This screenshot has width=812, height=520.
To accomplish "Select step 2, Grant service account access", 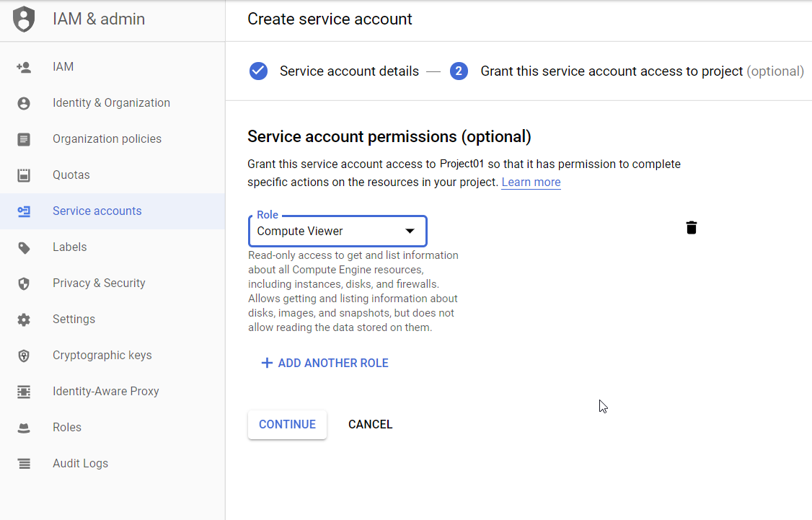I will pyautogui.click(x=459, y=71).
